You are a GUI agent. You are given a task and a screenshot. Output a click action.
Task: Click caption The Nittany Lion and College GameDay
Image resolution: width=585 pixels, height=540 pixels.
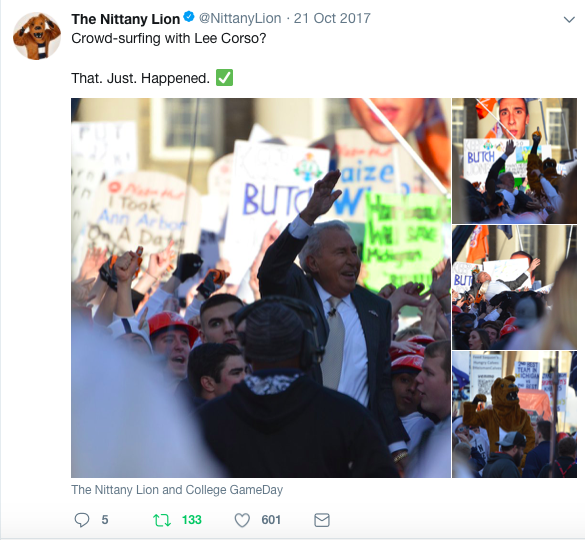177,490
